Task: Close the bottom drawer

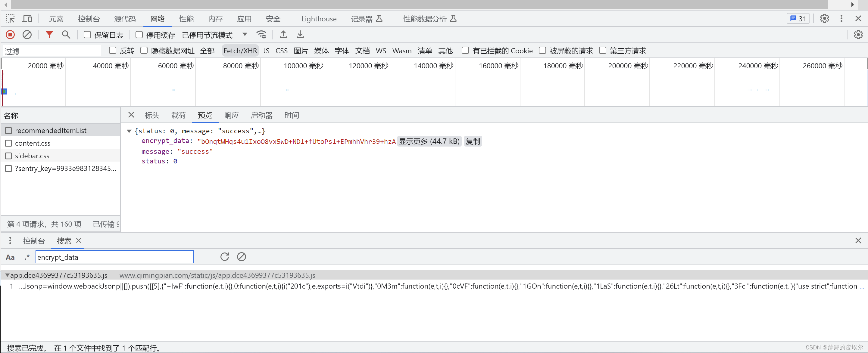Action: (x=858, y=240)
